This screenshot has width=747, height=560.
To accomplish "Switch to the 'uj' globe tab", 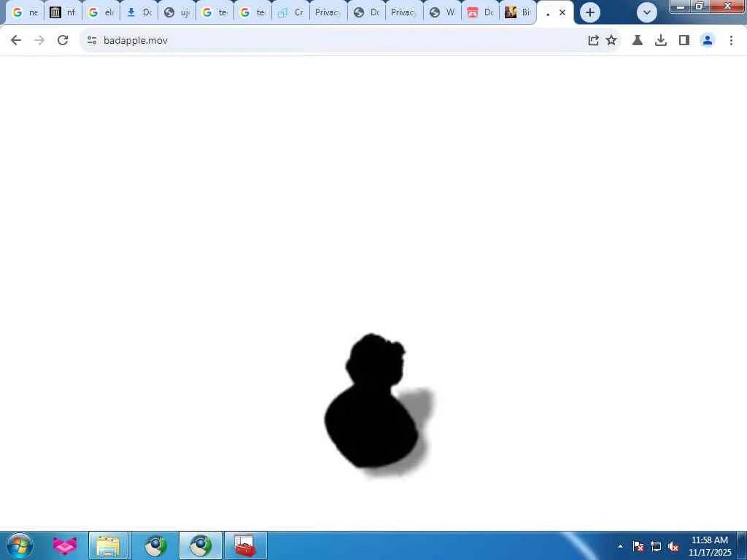I will (x=177, y=13).
